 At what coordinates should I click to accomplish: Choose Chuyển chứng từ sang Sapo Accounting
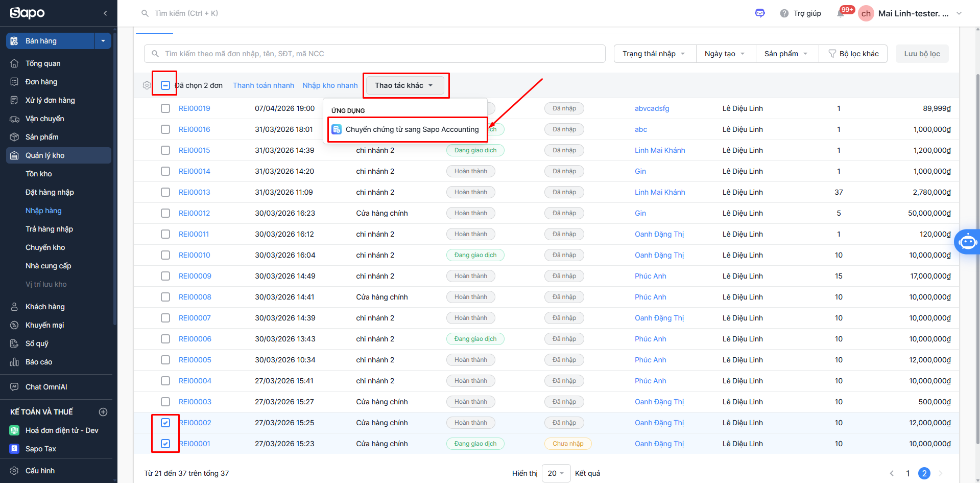(412, 129)
